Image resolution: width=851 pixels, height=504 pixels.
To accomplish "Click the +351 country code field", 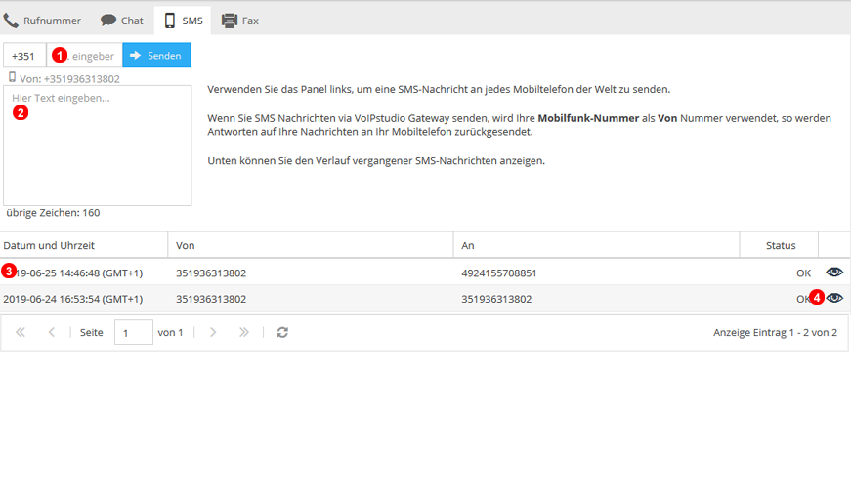I will point(24,56).
